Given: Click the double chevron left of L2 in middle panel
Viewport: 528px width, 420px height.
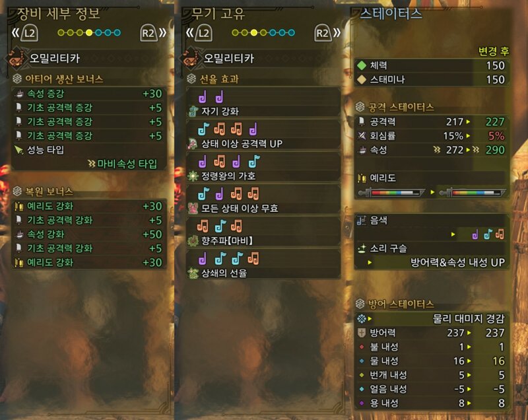Looking at the screenshot, I should coord(190,32).
